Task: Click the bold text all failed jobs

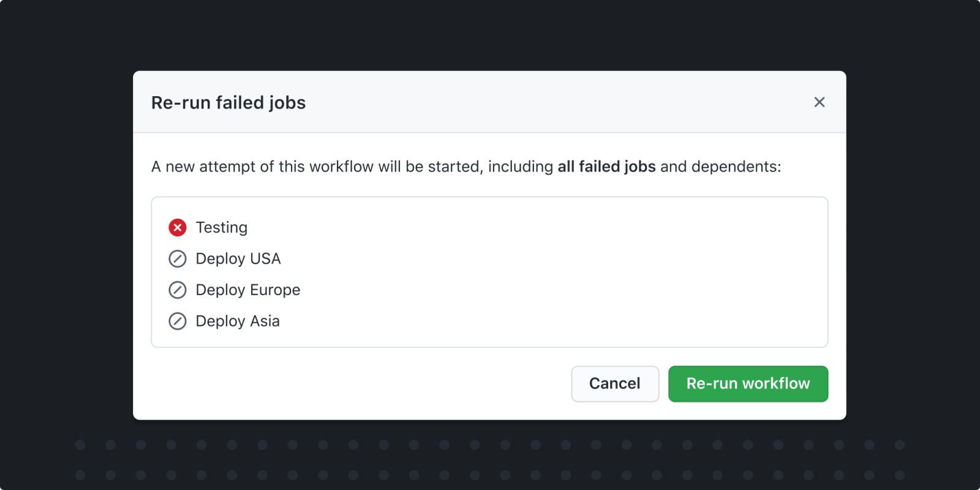Action: point(605,166)
